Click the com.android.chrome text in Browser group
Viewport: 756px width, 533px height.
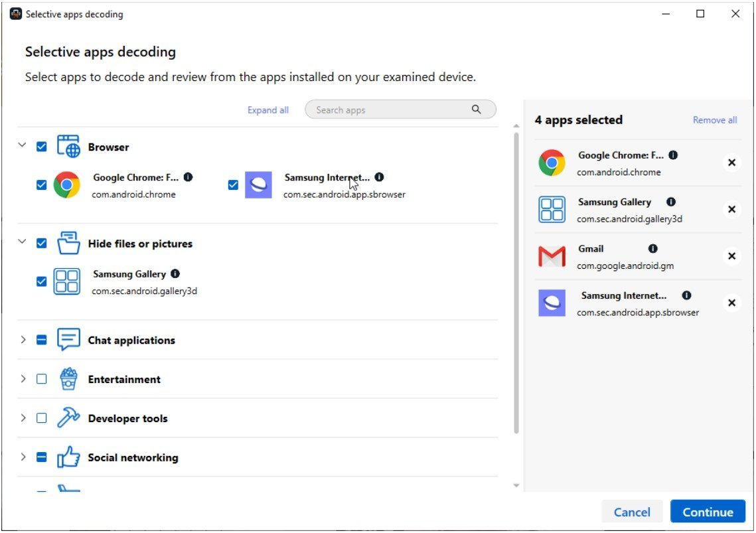[x=133, y=194]
